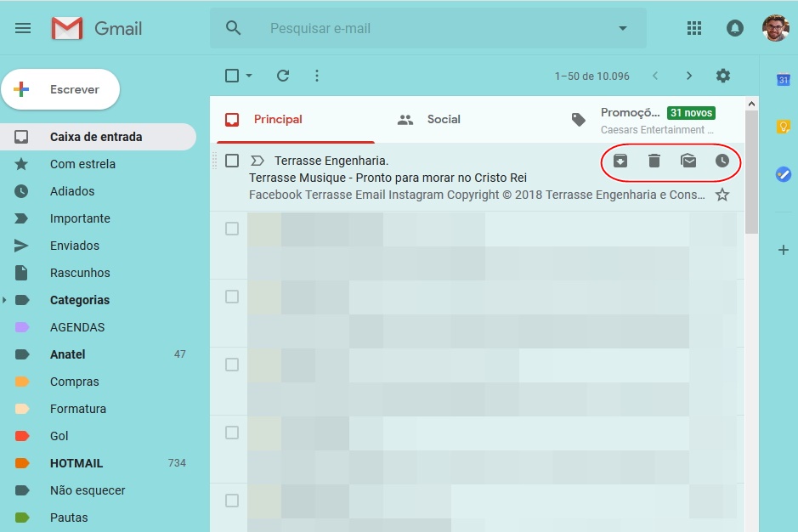Click the scrollbar up arrow
The height and width of the screenshot is (532, 798).
pyautogui.click(x=751, y=104)
